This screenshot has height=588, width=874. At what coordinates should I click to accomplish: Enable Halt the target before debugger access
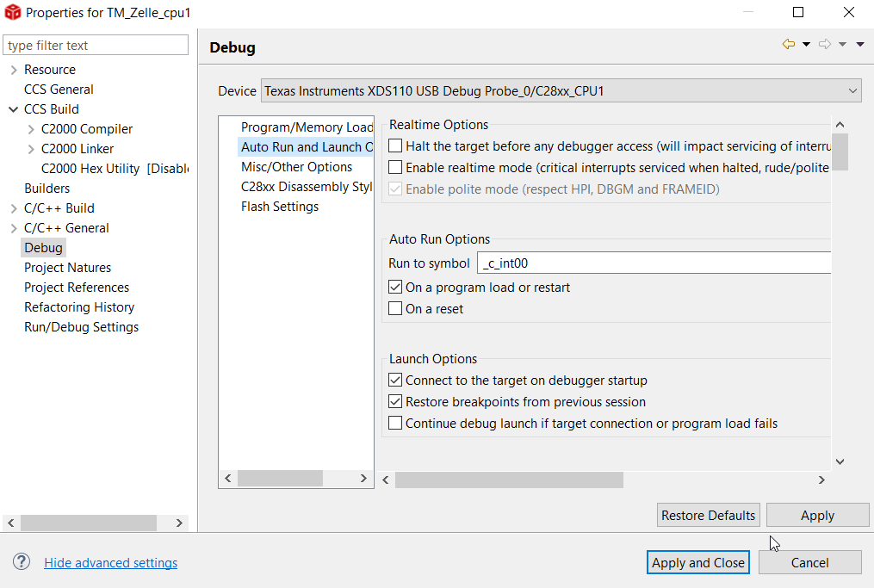click(x=396, y=146)
